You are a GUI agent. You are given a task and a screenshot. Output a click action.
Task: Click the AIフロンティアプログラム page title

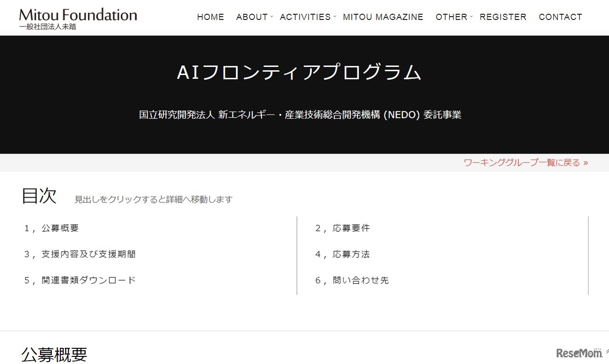[x=299, y=72]
